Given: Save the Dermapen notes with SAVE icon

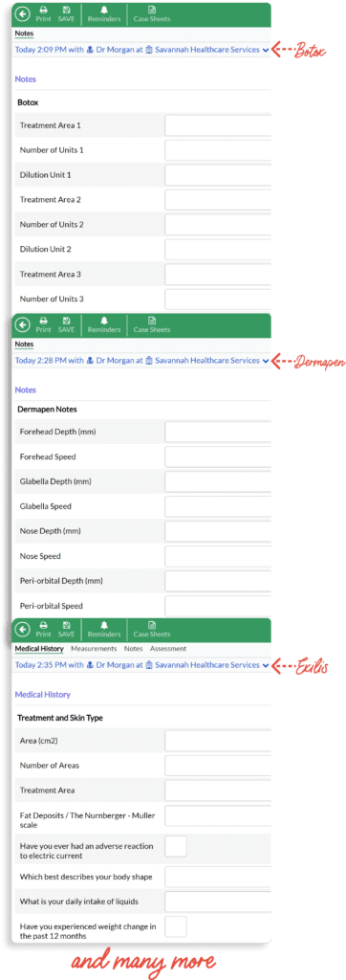Looking at the screenshot, I should tap(66, 324).
